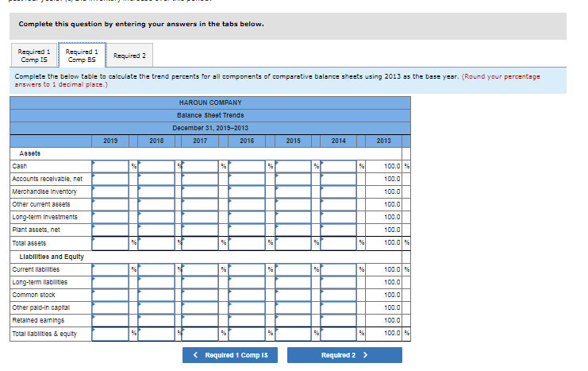Select the Required 1 Comp BS tab
This screenshot has width=588, height=371.
coord(82,56)
